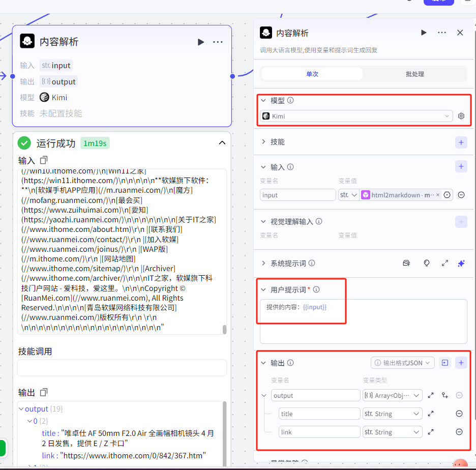The image size is (476, 470).
Task: Click the str. input tag on canvas card
Action: (x=56, y=66)
